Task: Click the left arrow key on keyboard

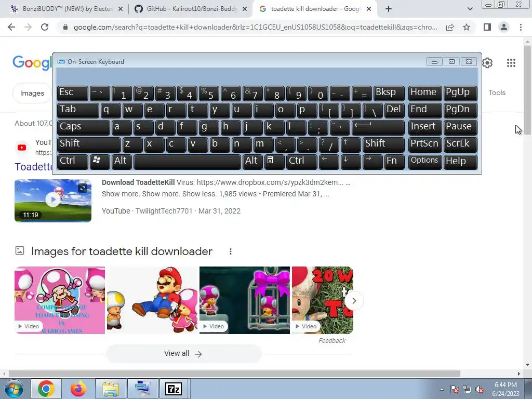Action: click(329, 162)
